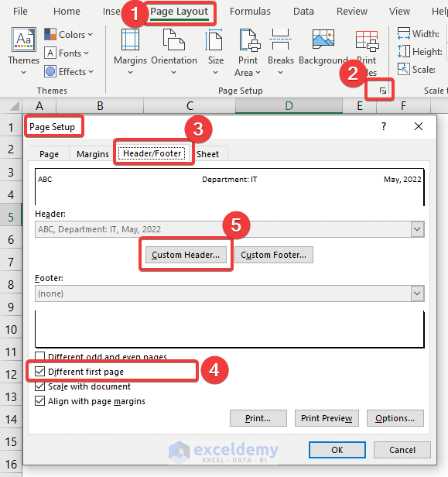Select the Margins tab in dialog
Viewport: 448px width, 477px height.
[x=93, y=154]
